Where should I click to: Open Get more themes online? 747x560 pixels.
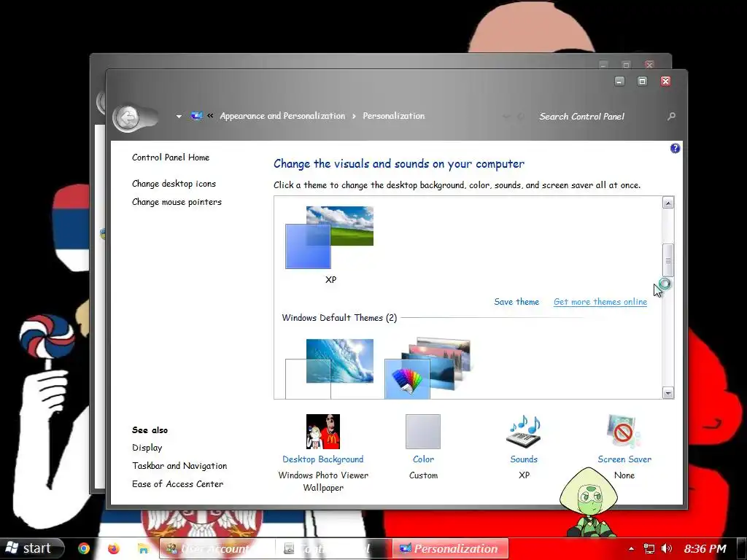coord(600,302)
